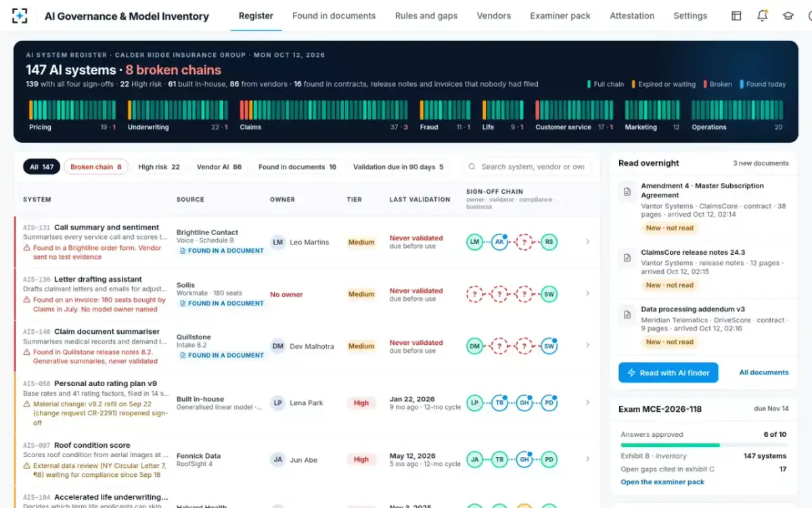The height and width of the screenshot is (508, 812).
Task: Click the search magnifier icon
Action: 472,167
